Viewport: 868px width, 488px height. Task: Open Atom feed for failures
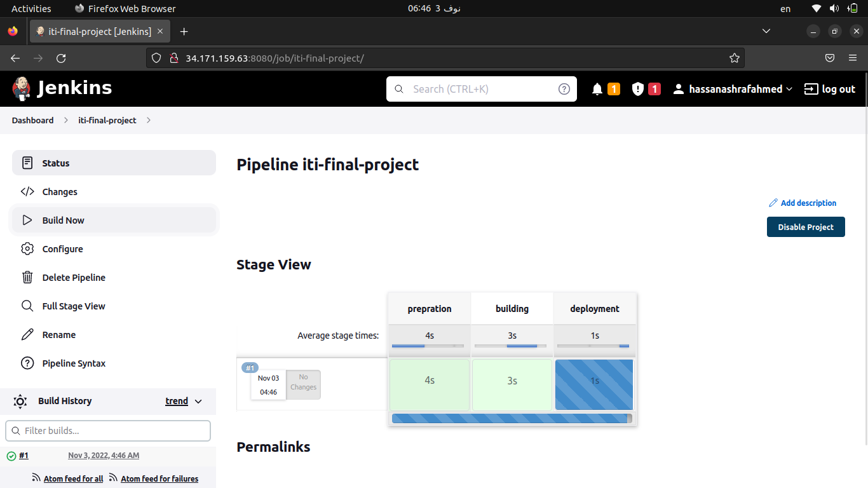pyautogui.click(x=159, y=478)
